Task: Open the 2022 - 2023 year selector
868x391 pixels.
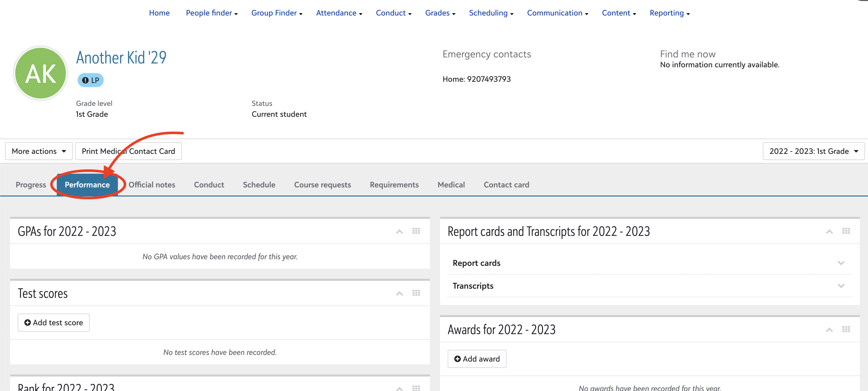Action: pyautogui.click(x=813, y=151)
